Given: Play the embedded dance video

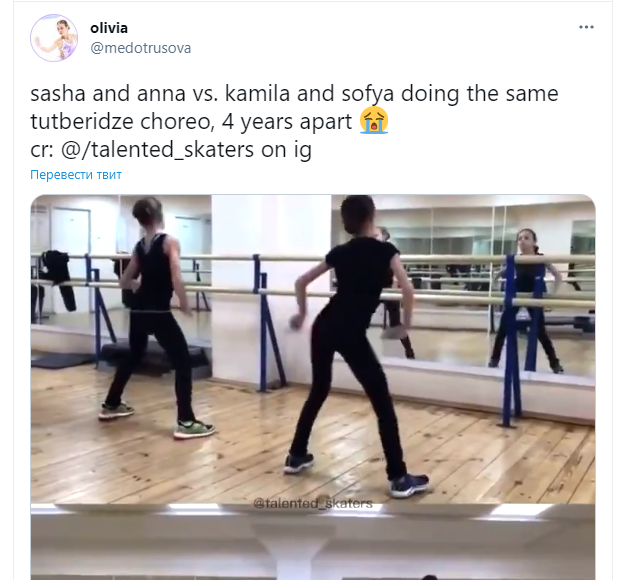Looking at the screenshot, I should point(313,387).
